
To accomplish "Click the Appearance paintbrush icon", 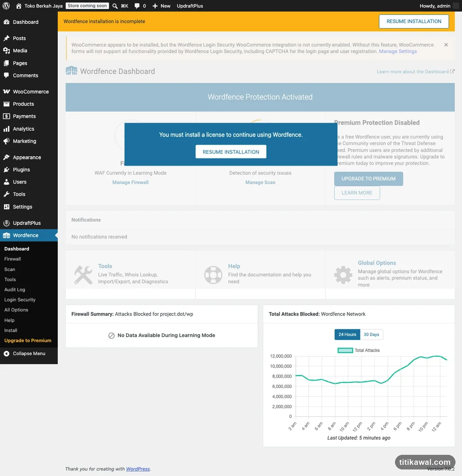I will click(7, 157).
